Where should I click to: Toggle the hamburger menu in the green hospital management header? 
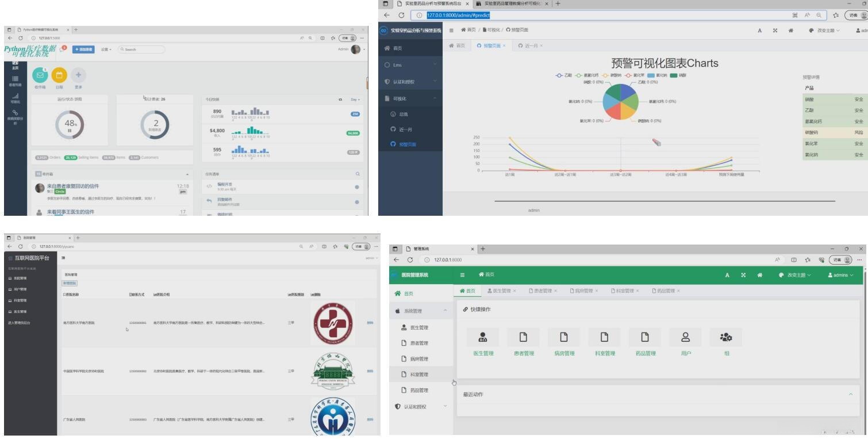(x=463, y=275)
